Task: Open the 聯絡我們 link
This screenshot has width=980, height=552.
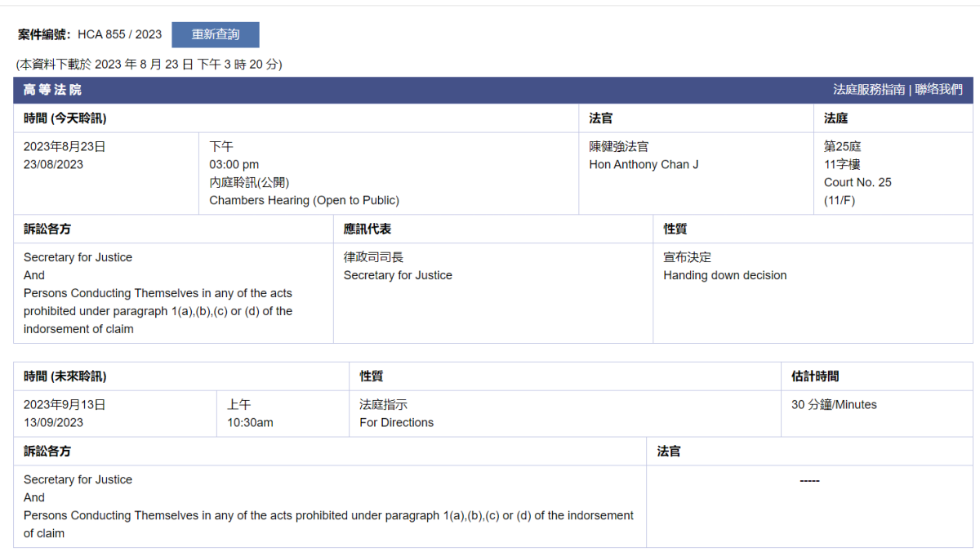Action: pos(938,90)
